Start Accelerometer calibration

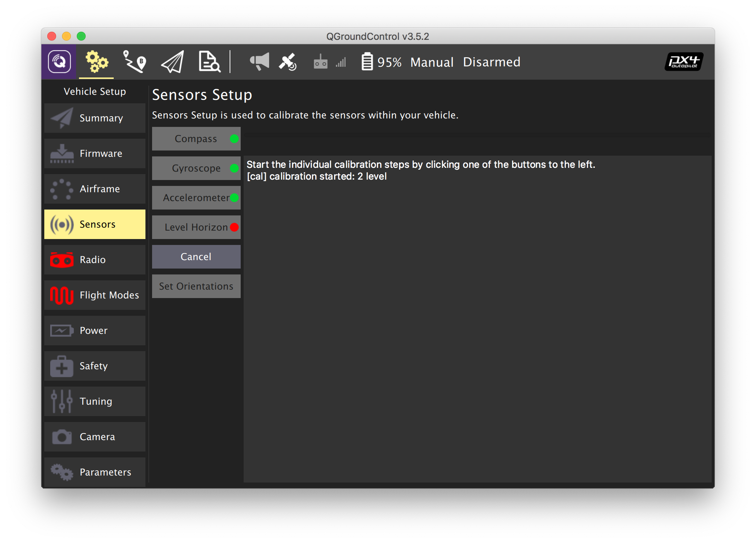point(196,198)
